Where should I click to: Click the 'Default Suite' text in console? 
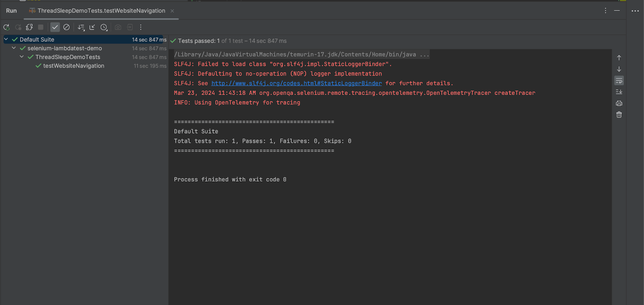(196, 132)
